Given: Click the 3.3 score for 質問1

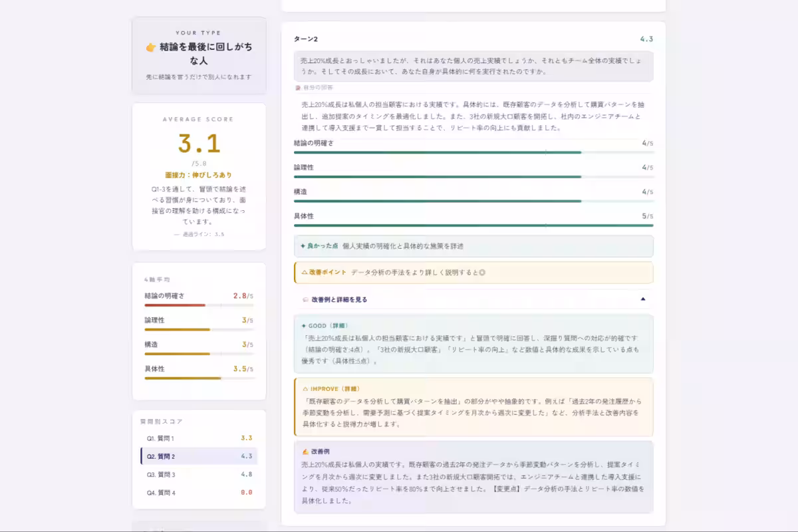Looking at the screenshot, I should (x=247, y=438).
